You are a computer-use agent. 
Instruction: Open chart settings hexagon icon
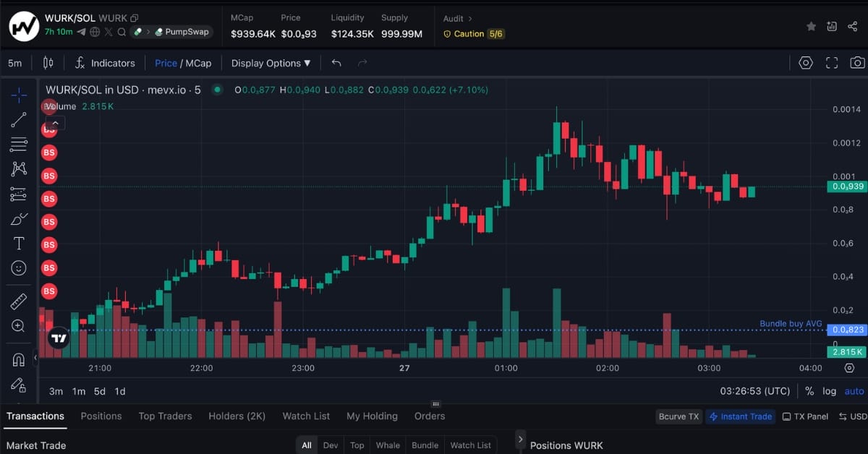click(806, 63)
